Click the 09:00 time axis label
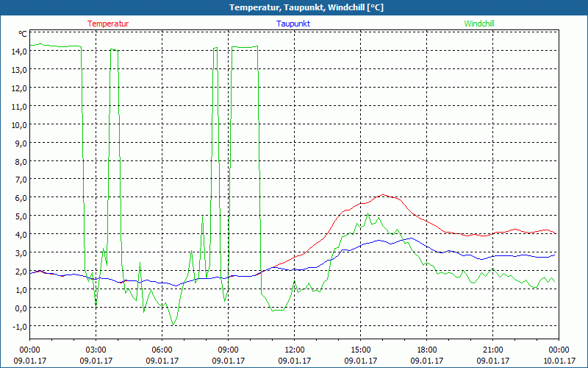 point(229,350)
